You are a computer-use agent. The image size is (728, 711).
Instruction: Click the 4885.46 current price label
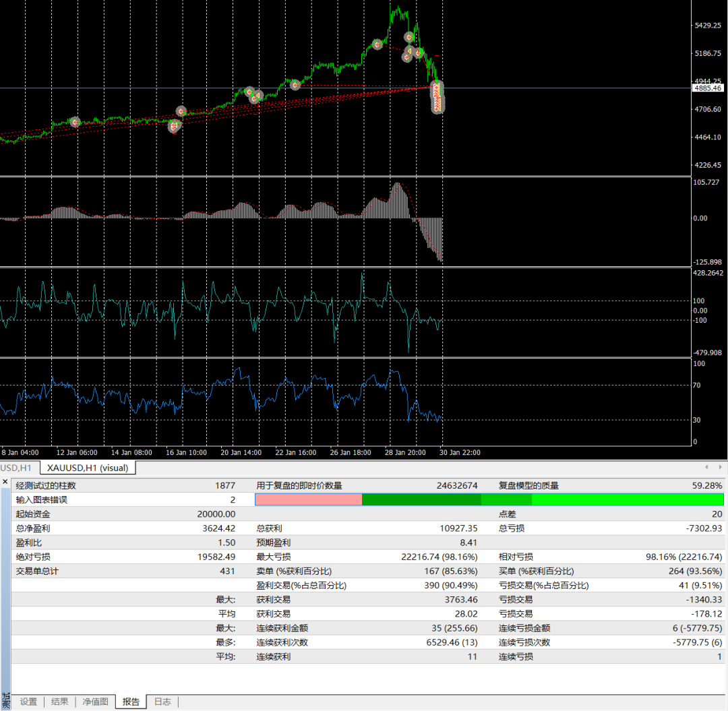click(x=708, y=88)
